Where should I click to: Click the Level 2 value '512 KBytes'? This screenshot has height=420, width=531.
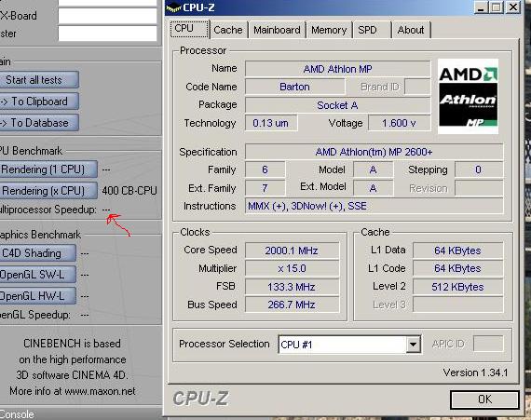457,287
